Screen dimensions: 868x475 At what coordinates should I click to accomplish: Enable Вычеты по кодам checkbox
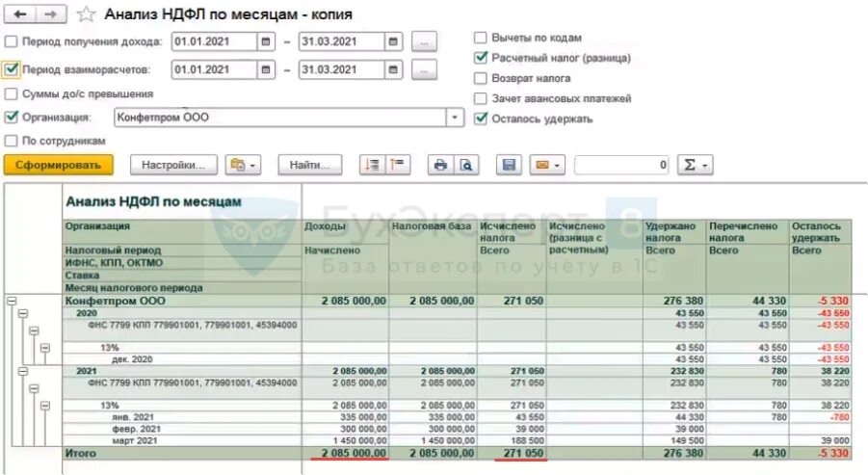[x=481, y=38]
